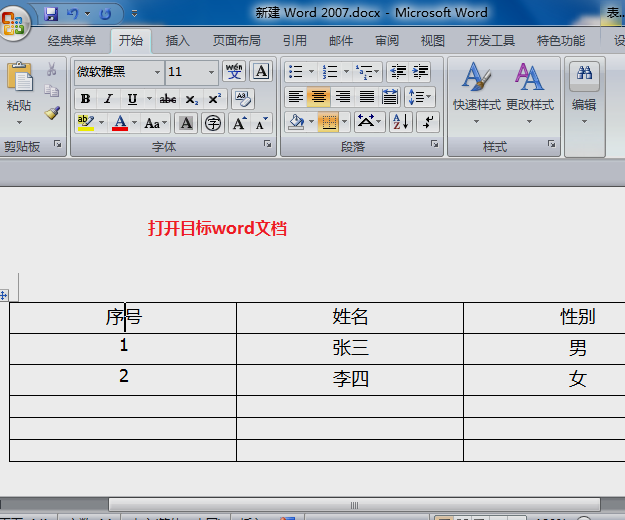625x520 pixels.
Task: Click the horizontal scrollbar thumb
Action: pos(354,505)
